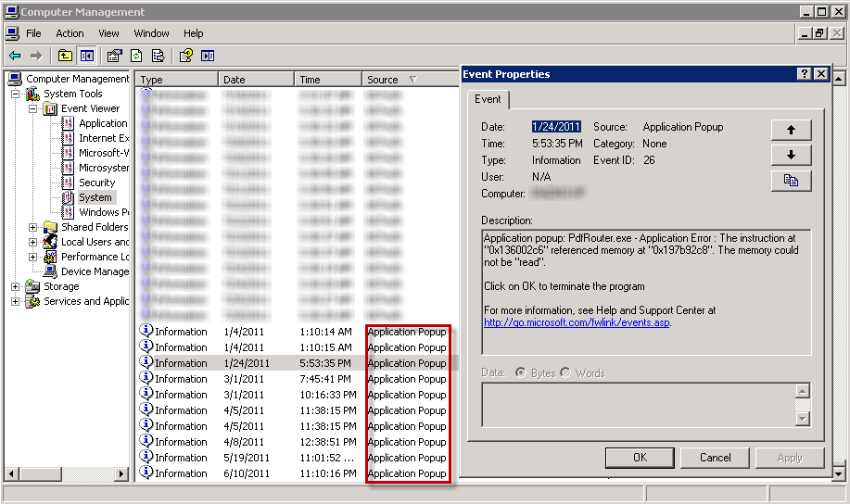
Task: Open the Properties toolbar icon
Action: click(114, 56)
